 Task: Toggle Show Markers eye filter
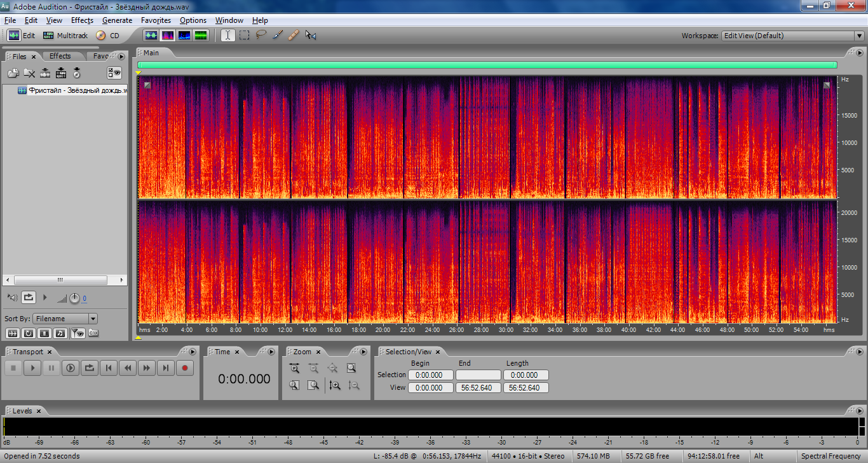coord(77,333)
